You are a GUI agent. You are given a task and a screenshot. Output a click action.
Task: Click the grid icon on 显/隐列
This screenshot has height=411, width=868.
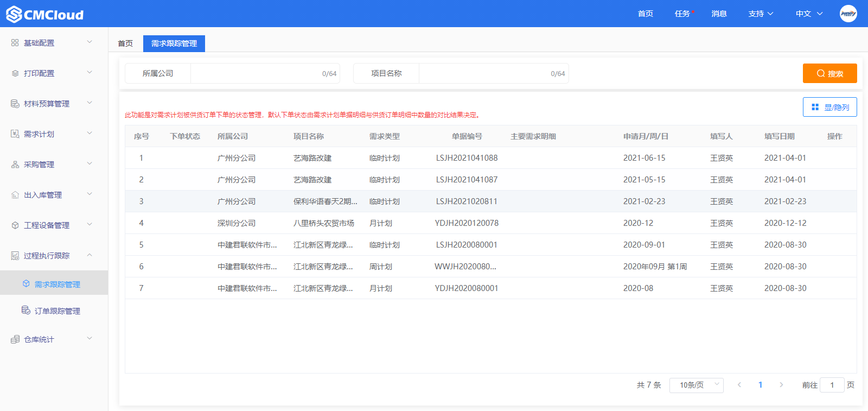pos(815,107)
